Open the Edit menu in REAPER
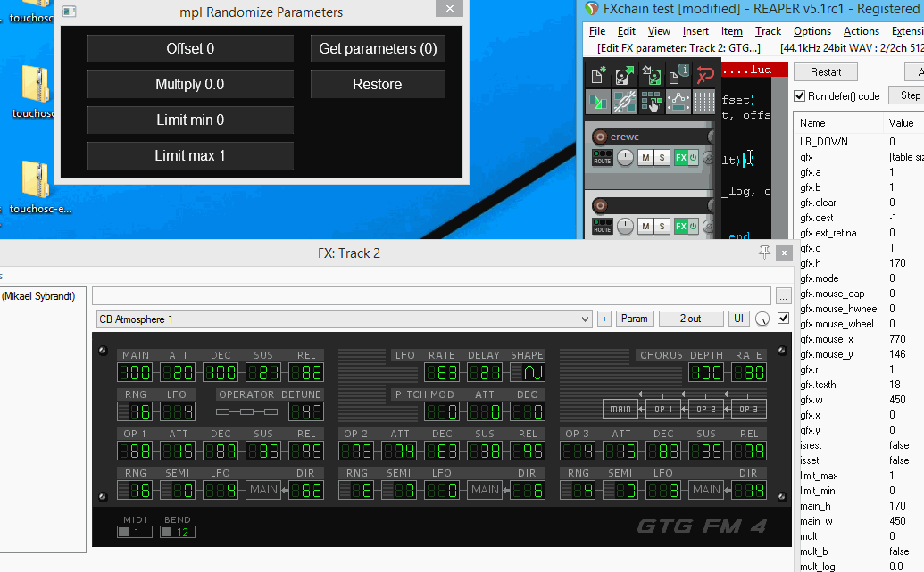924x572 pixels. click(627, 31)
